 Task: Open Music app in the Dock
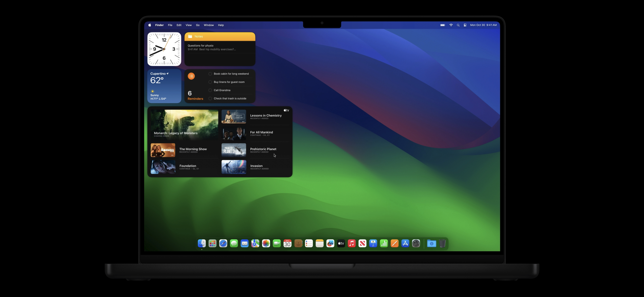pyautogui.click(x=352, y=243)
